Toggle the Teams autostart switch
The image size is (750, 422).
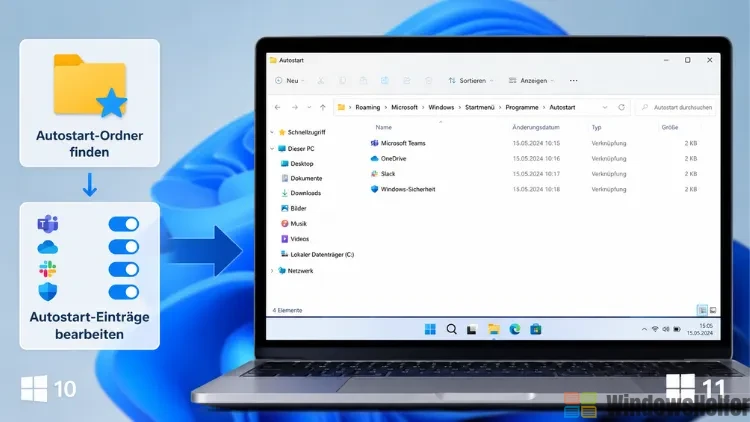pos(124,224)
